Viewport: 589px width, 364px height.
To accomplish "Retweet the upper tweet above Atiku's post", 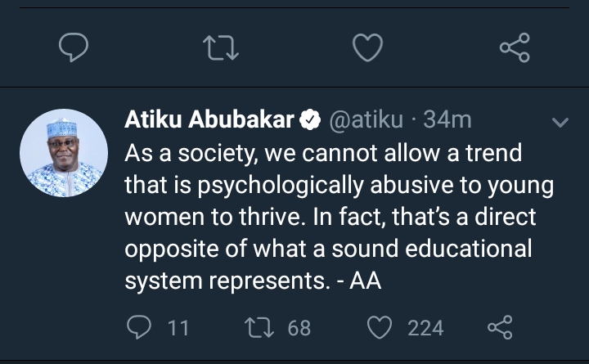I will click(221, 48).
